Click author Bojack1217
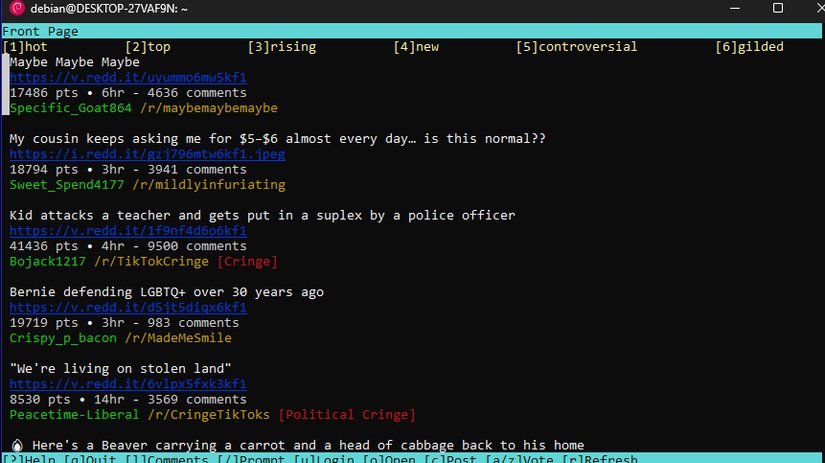Viewport: 825px width, 463px height. coord(47,261)
